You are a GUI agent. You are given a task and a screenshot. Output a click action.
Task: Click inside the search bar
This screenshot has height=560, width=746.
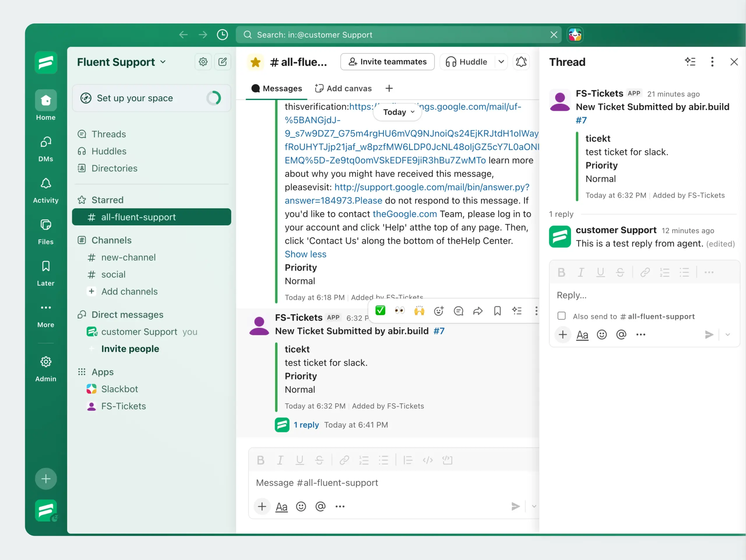pos(398,35)
